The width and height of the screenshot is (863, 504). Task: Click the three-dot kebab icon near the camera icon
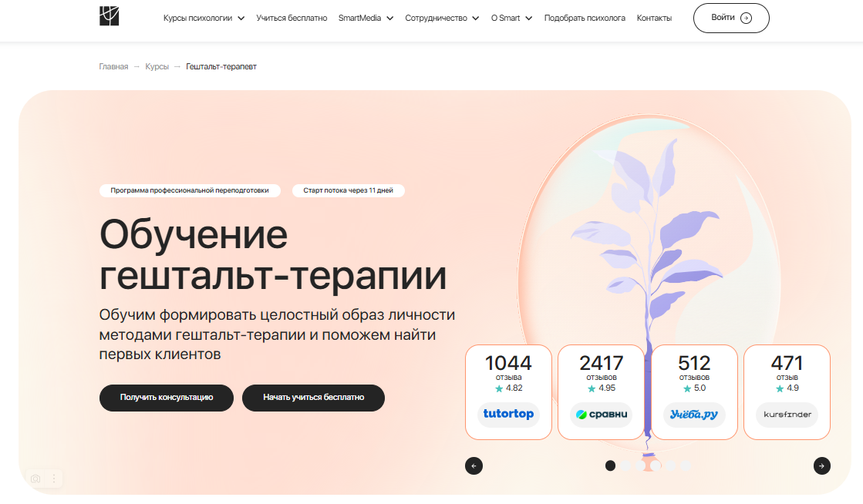pos(53,479)
